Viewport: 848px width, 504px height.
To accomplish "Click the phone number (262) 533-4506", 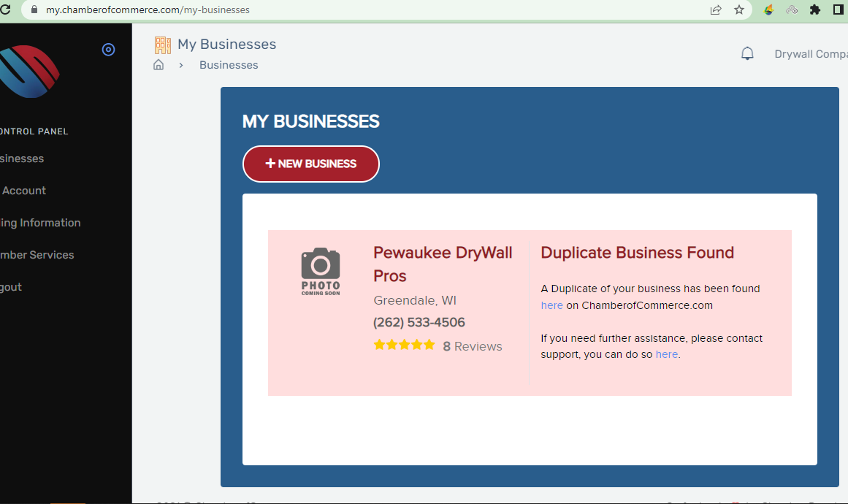I will click(419, 322).
